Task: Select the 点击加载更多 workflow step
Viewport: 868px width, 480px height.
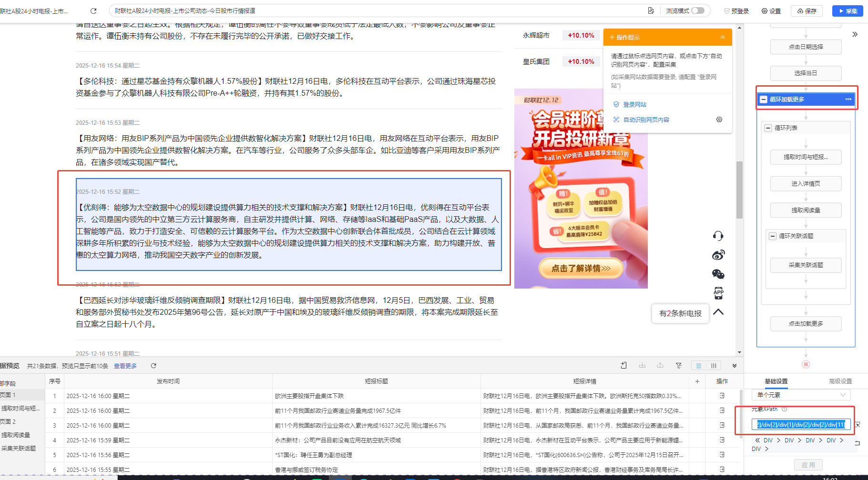Action: 806,324
